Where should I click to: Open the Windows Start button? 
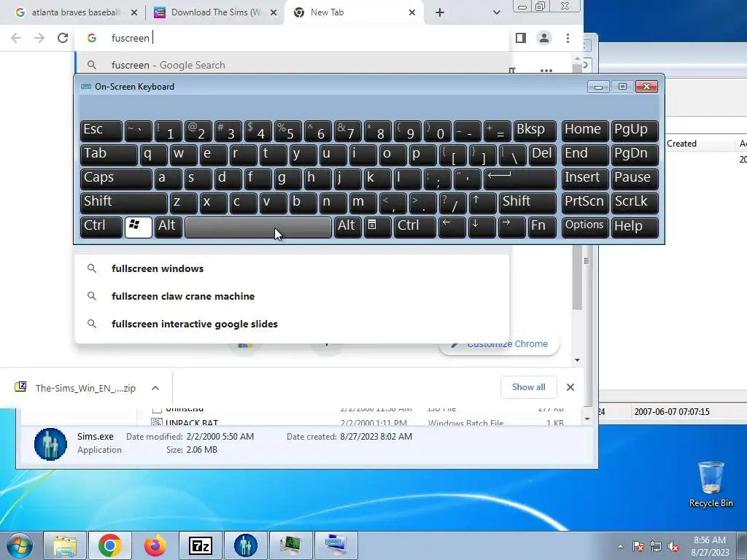click(x=19, y=545)
